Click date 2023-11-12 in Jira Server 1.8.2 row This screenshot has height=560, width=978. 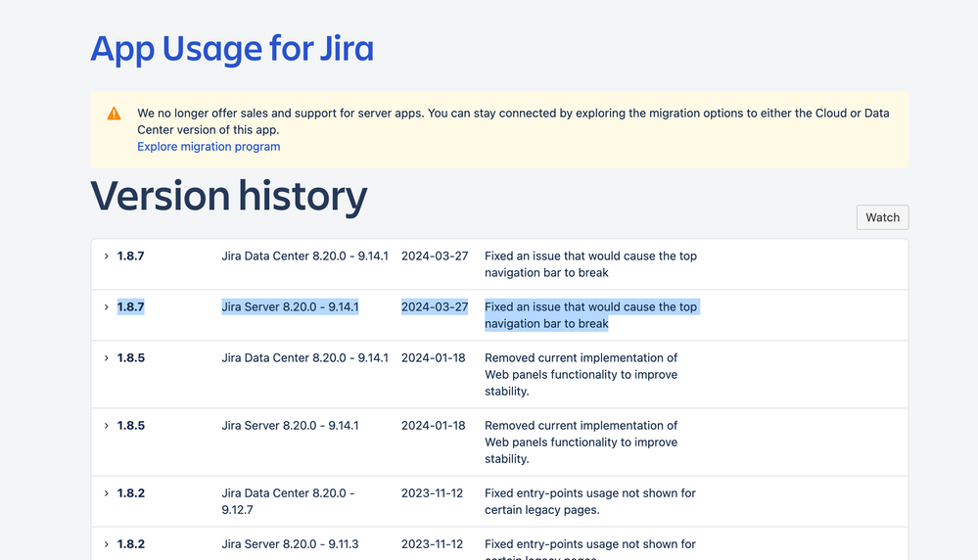(x=433, y=543)
